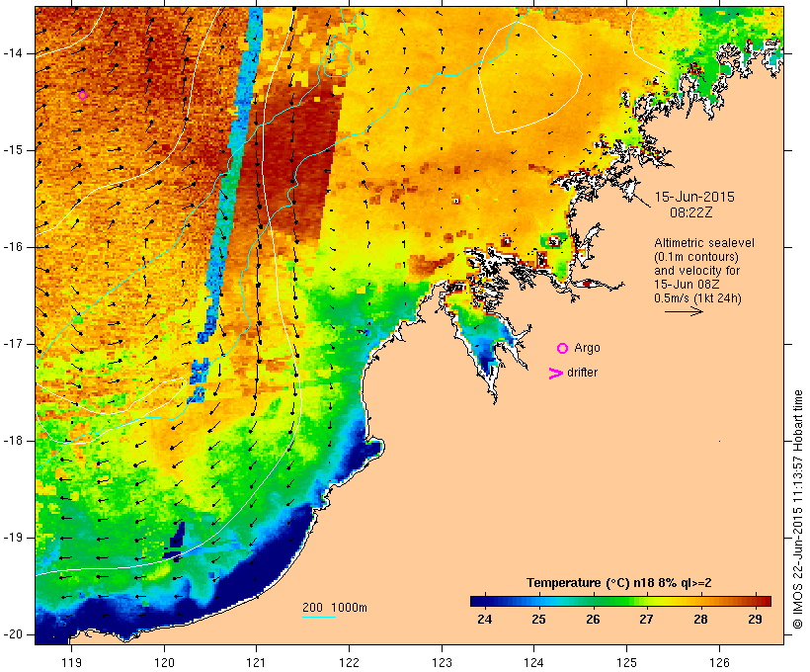
Task: Click the latitude axis label '-20'
Action: (13, 634)
